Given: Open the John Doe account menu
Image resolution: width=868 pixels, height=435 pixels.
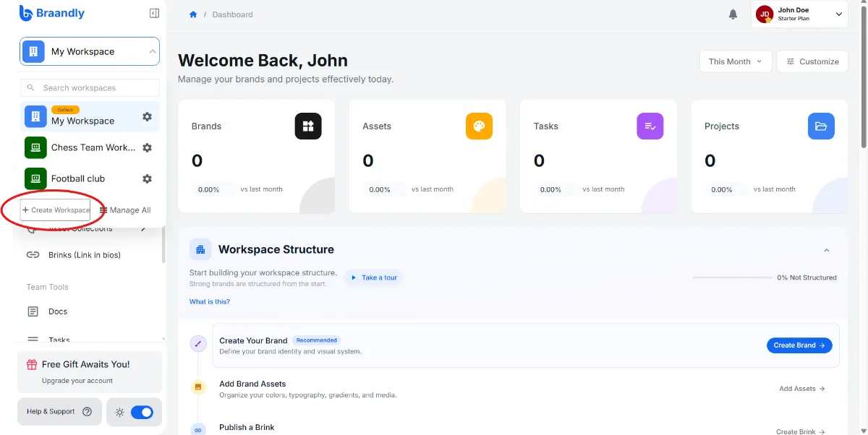Looking at the screenshot, I should click(x=799, y=14).
